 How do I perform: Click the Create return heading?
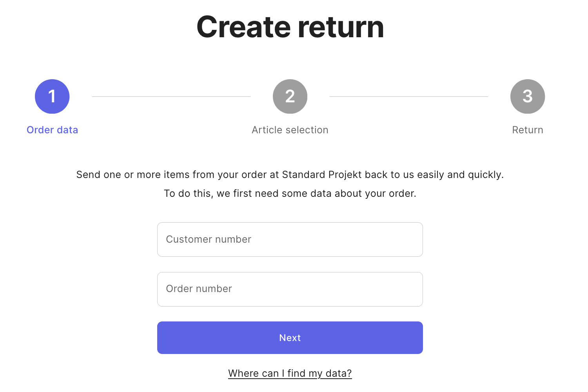point(290,27)
